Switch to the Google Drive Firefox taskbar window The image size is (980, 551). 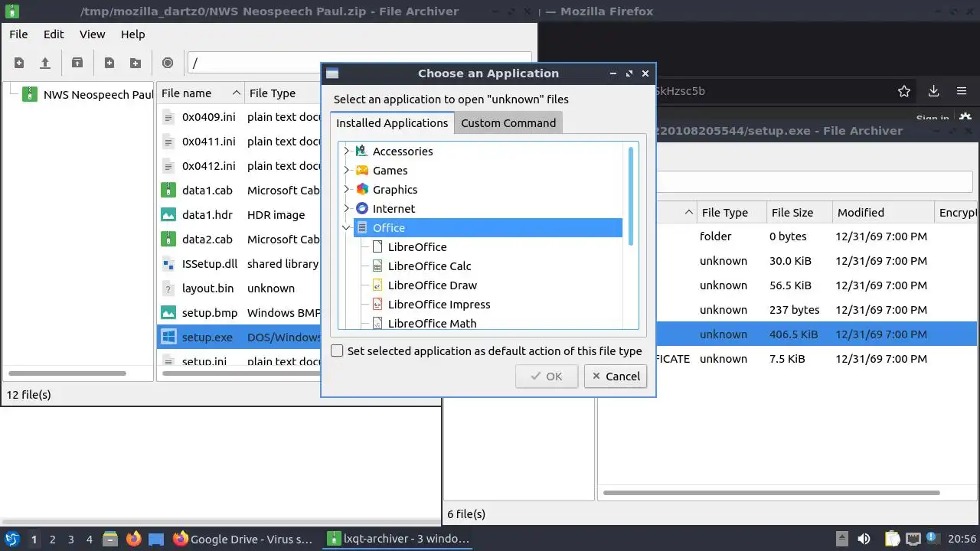click(243, 539)
